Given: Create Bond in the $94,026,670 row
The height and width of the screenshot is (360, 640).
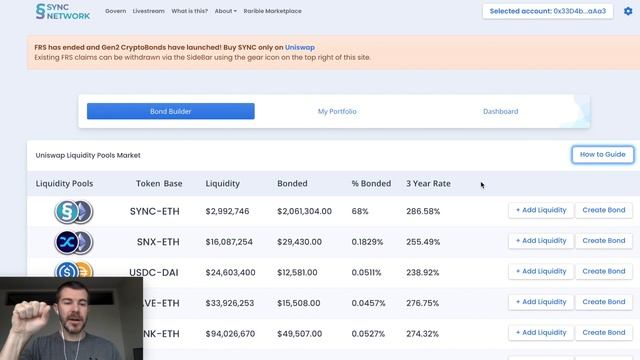Looking at the screenshot, I should pyautogui.click(x=604, y=333).
